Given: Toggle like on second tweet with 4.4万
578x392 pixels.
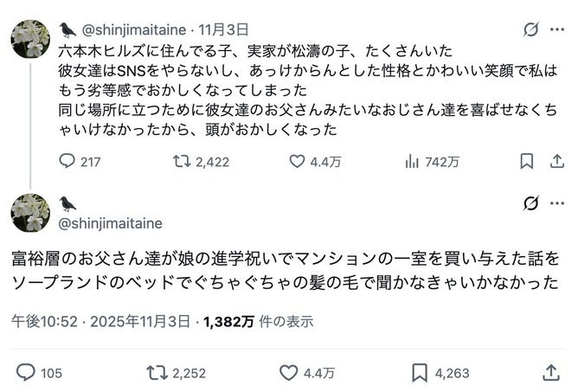Looking at the screenshot, I should [307, 373].
